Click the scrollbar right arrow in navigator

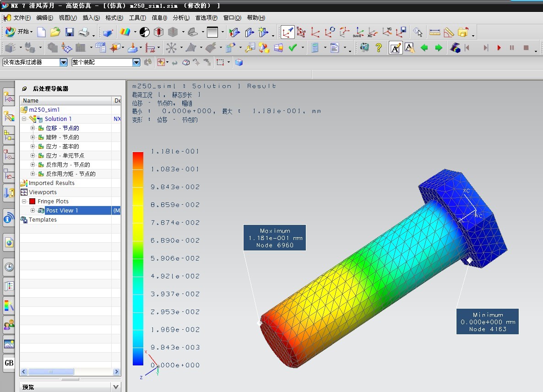116,371
